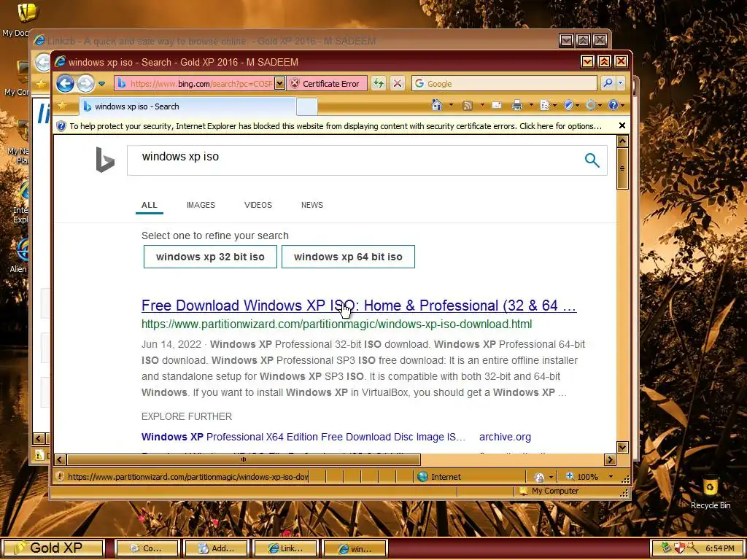
Task: Refine search with 'windows xp 64 bit iso'
Action: 348,257
